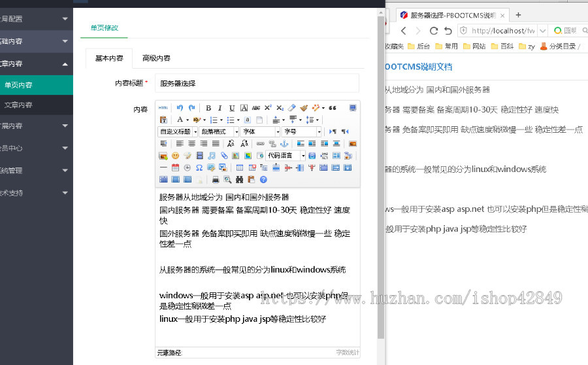
Task: Click the browser address bar localhost URL
Action: coord(503,31)
